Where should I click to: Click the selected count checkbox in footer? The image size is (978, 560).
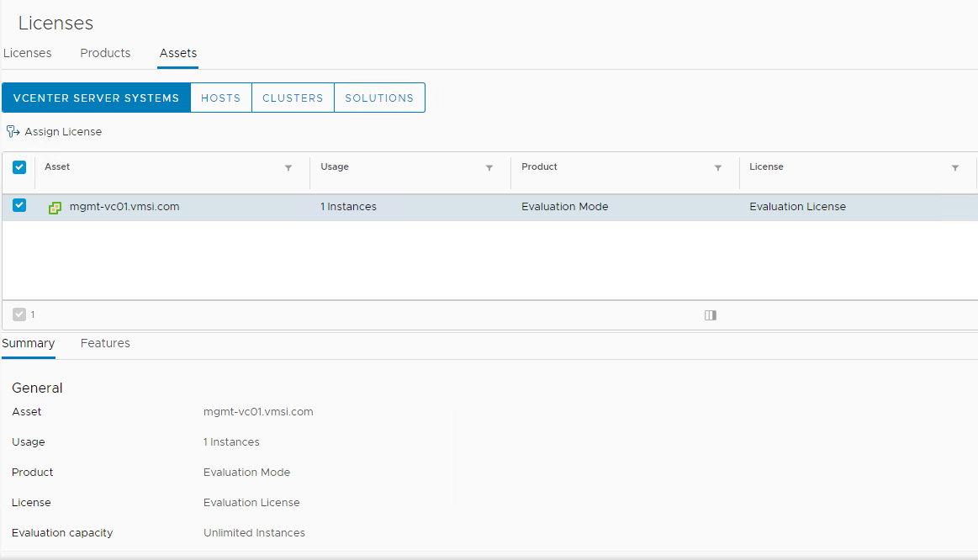(x=19, y=314)
